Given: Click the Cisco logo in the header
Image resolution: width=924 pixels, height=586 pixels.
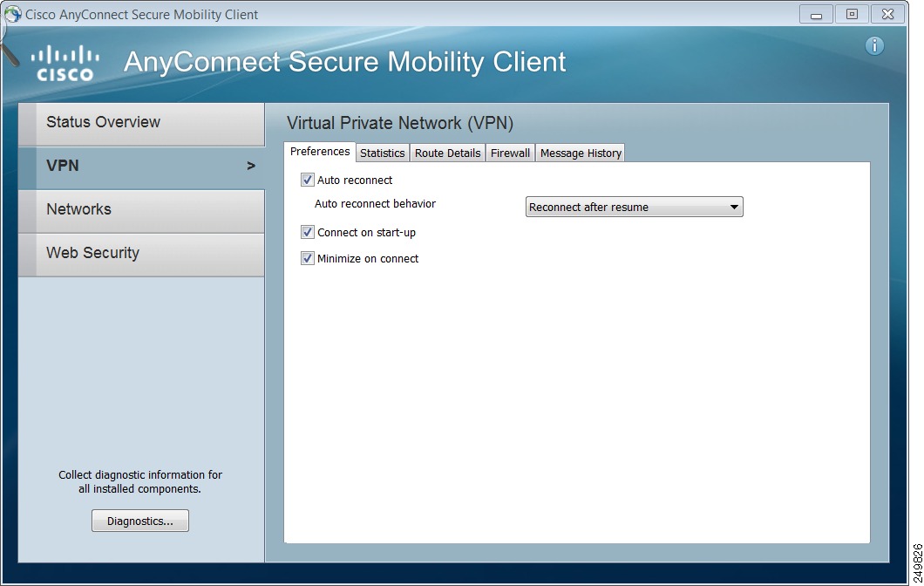Looking at the screenshot, I should (x=65, y=64).
